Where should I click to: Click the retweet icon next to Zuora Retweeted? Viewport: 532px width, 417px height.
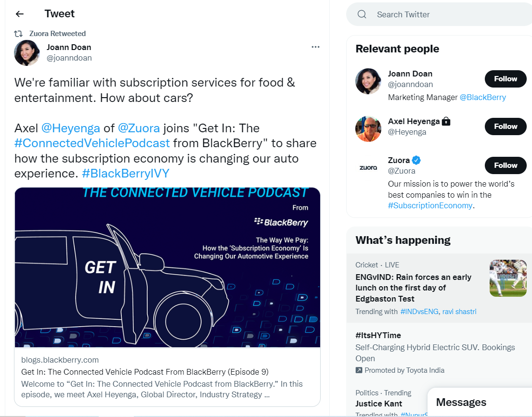click(18, 34)
